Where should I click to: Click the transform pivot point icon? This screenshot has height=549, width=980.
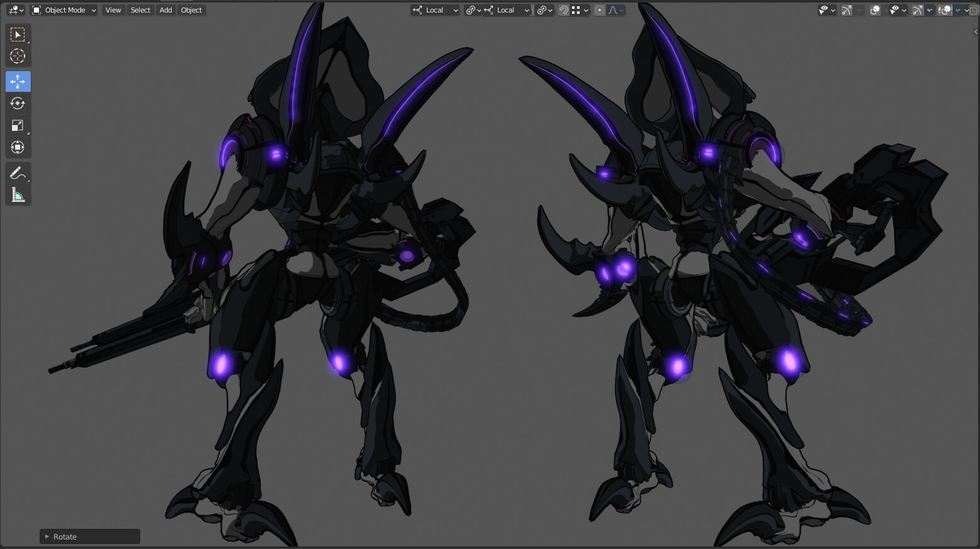472,10
